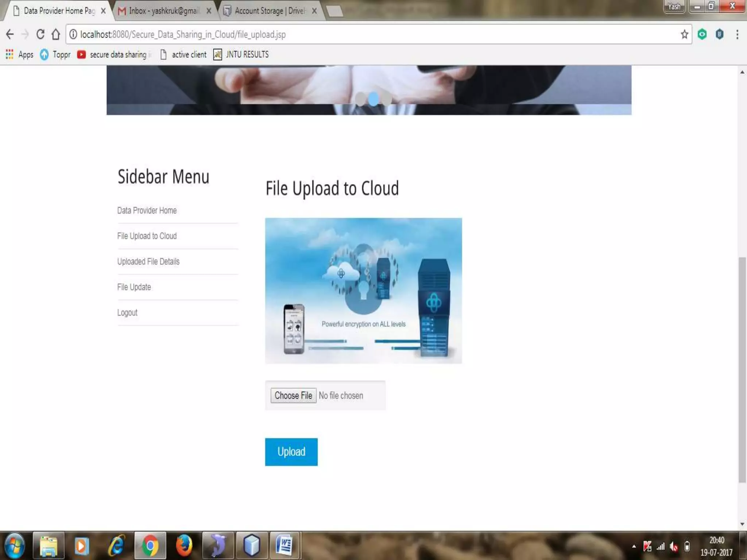Screen dimensions: 747x560
Task: Click the address bar URL field
Action: [365, 34]
